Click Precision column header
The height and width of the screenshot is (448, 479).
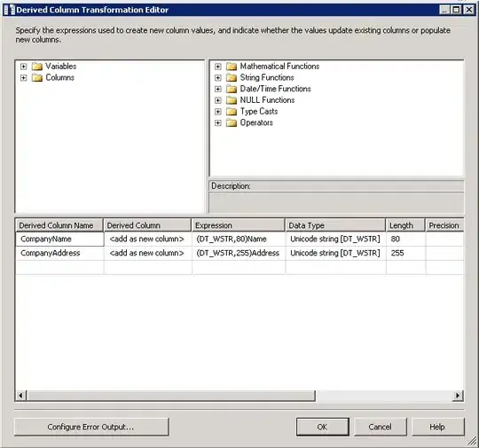pos(444,225)
